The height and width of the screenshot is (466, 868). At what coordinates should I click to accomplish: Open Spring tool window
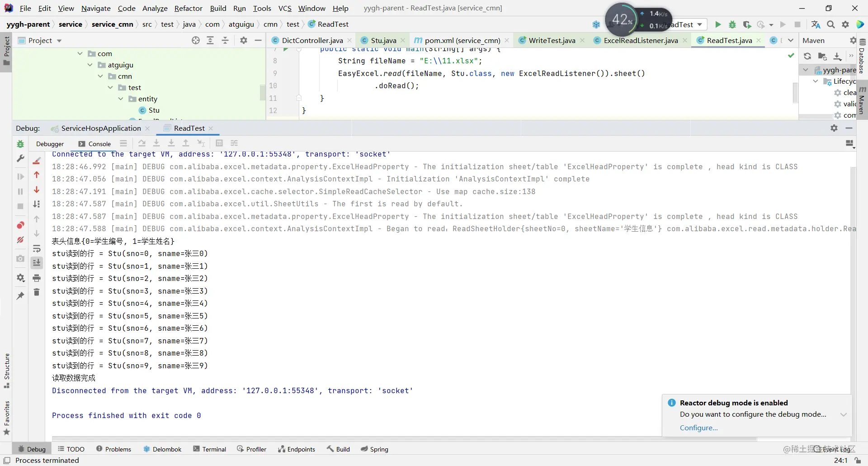pyautogui.click(x=374, y=449)
